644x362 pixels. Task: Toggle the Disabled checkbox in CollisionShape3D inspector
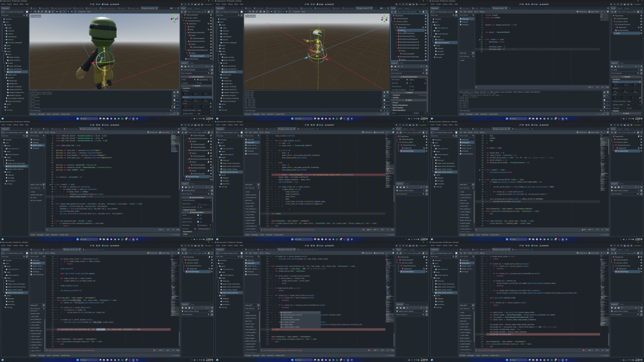click(x=198, y=83)
